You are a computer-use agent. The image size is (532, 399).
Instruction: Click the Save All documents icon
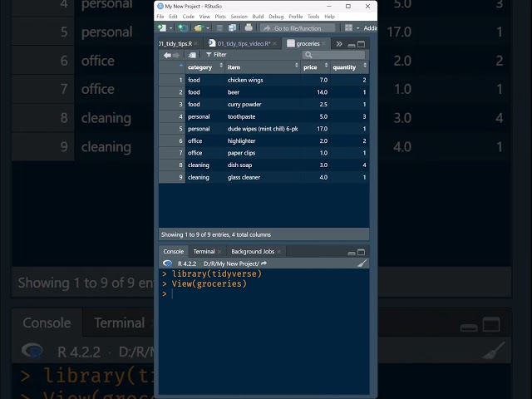click(232, 27)
